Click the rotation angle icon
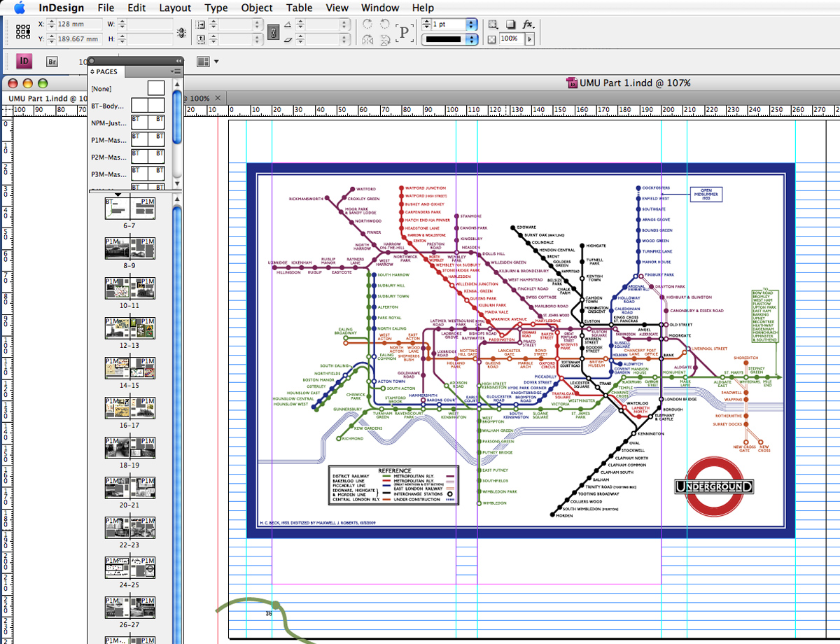Screen dimensions: 840x644 pyautogui.click(x=288, y=24)
